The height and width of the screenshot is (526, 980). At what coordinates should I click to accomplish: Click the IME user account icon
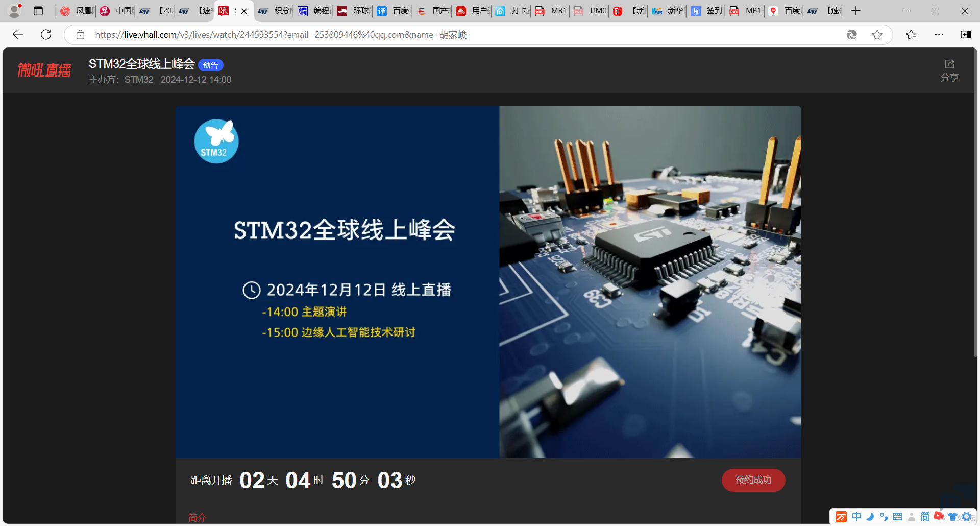coord(911,517)
